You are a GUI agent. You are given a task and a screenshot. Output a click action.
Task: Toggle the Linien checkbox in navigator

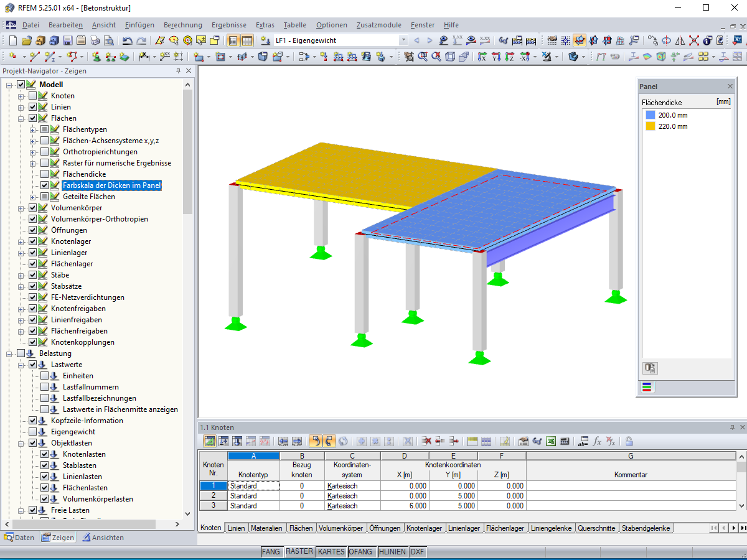(33, 107)
